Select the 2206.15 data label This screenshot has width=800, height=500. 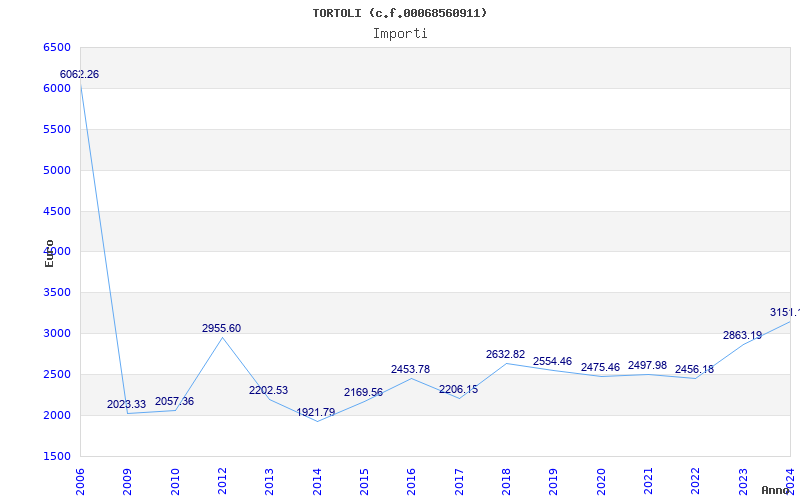459,389
